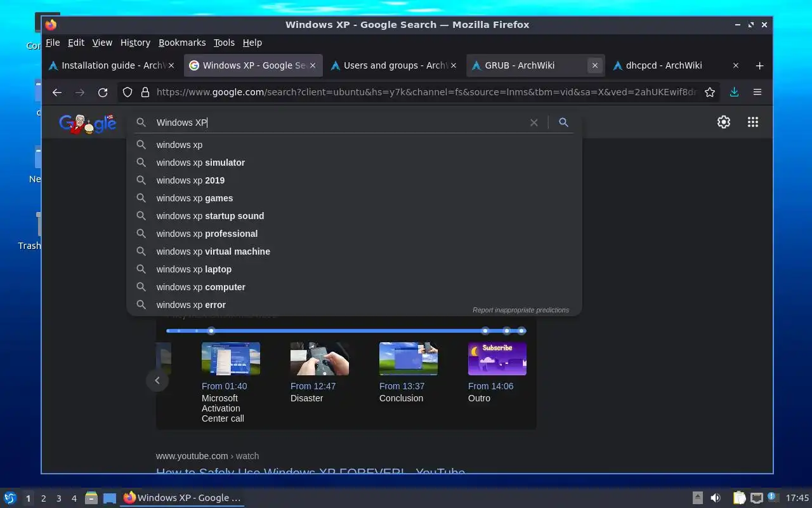
Task: Switch to virtual desktop 4
Action: [x=74, y=498]
